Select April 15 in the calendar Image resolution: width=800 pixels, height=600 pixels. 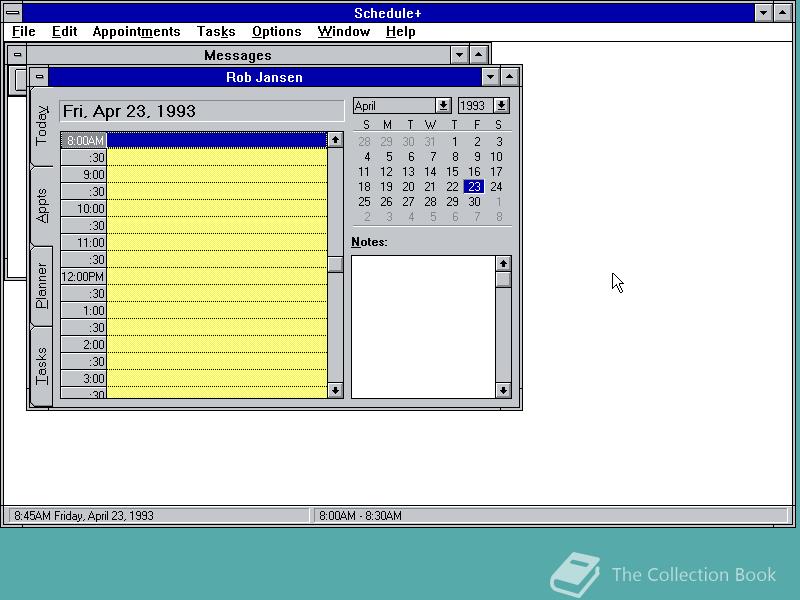(452, 172)
